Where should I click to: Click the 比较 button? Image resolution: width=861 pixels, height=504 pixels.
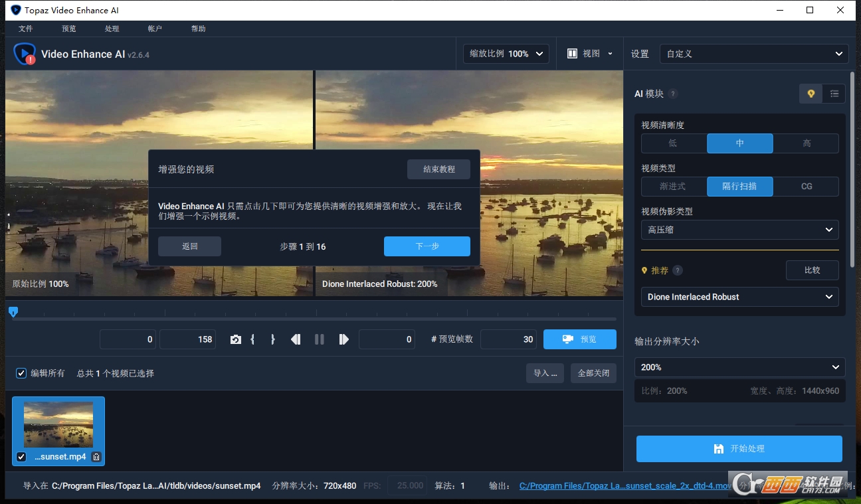pyautogui.click(x=812, y=270)
